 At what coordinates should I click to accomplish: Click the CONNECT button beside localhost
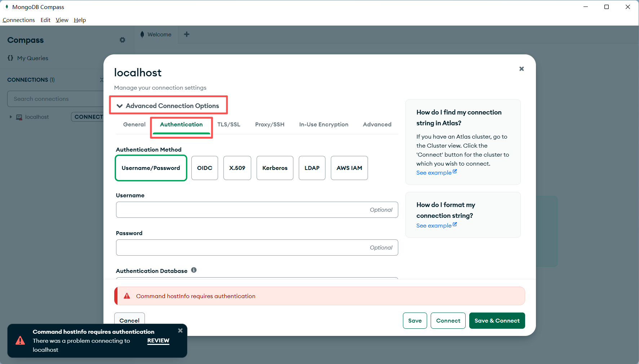(88, 117)
